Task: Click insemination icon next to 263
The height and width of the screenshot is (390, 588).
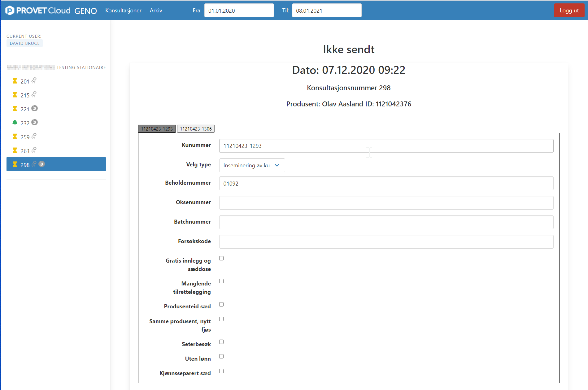Action: point(34,150)
